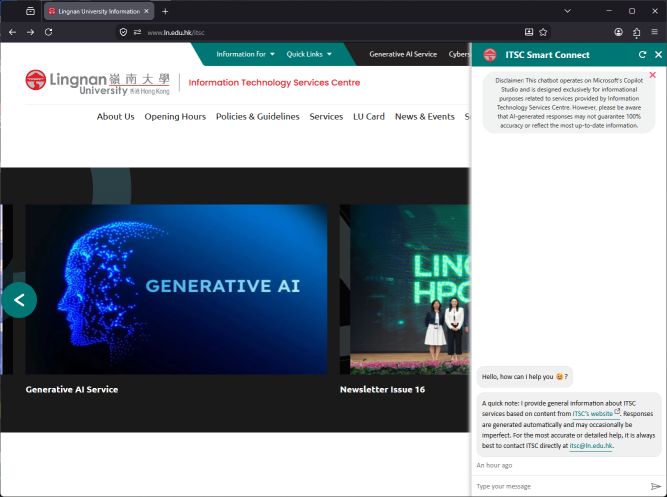Open the ITSC's website link in chat
The width and height of the screenshot is (667, 497).
pos(596,413)
